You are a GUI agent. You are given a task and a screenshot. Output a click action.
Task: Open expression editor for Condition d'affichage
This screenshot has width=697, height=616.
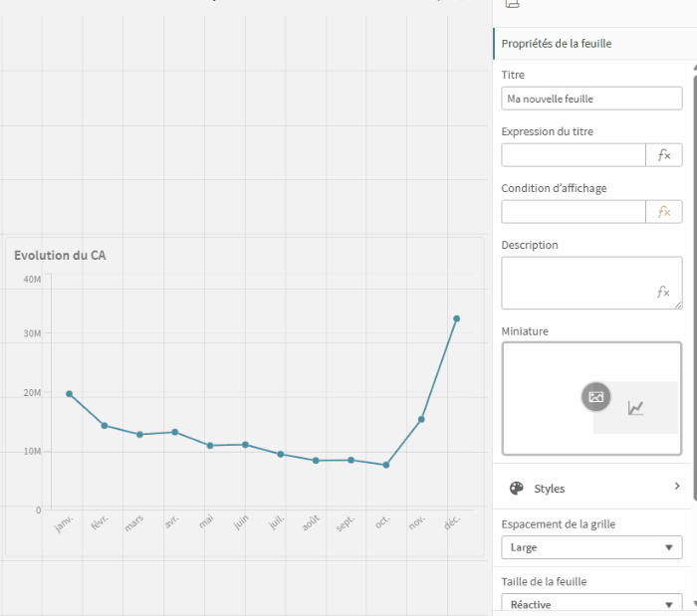click(664, 212)
